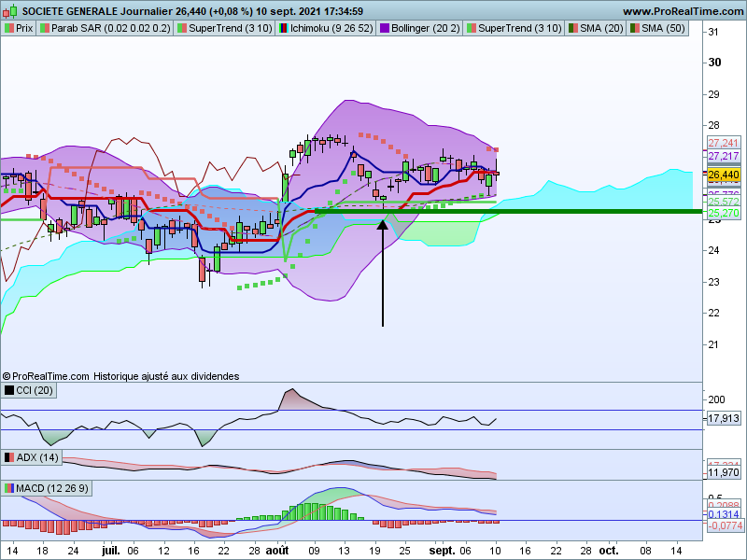Click the 25,572 green price tag
747x560 pixels.
[723, 202]
